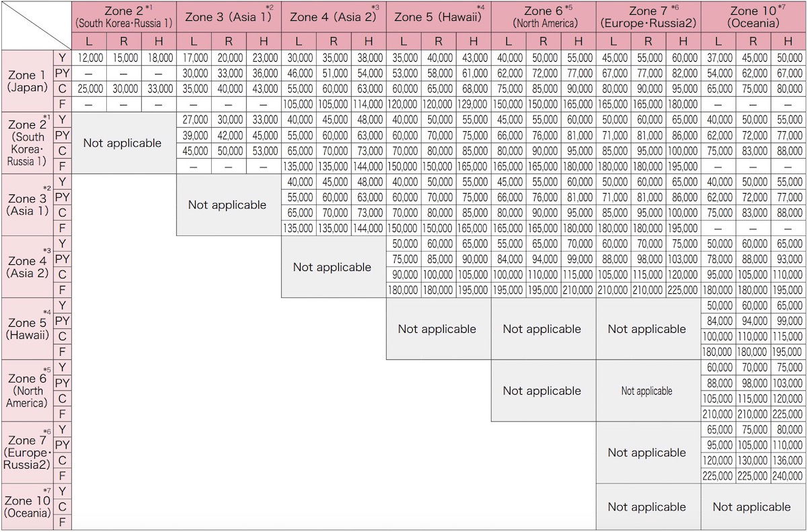The width and height of the screenshot is (807, 532).
Task: Select the PY class label in Zone 3 rows
Action: coord(63,198)
